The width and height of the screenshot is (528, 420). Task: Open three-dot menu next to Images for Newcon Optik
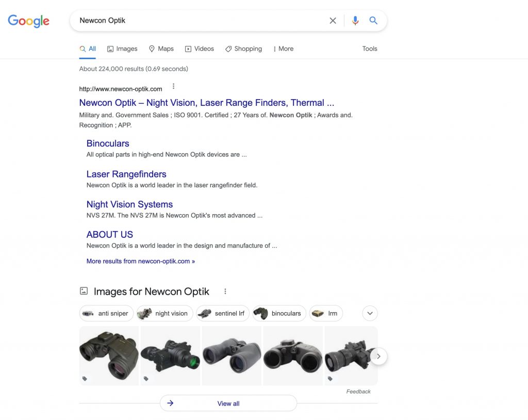coord(225,291)
